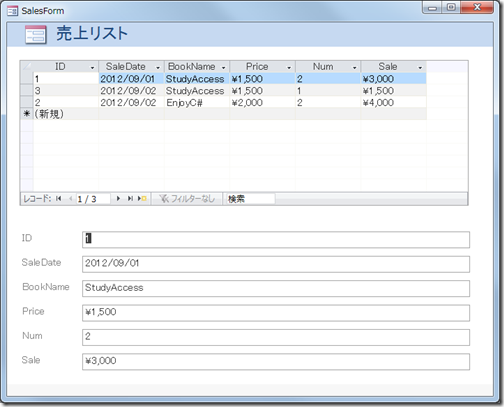Click ¥2,000 cell in Price column
The height and width of the screenshot is (407, 504).
[x=262, y=102]
